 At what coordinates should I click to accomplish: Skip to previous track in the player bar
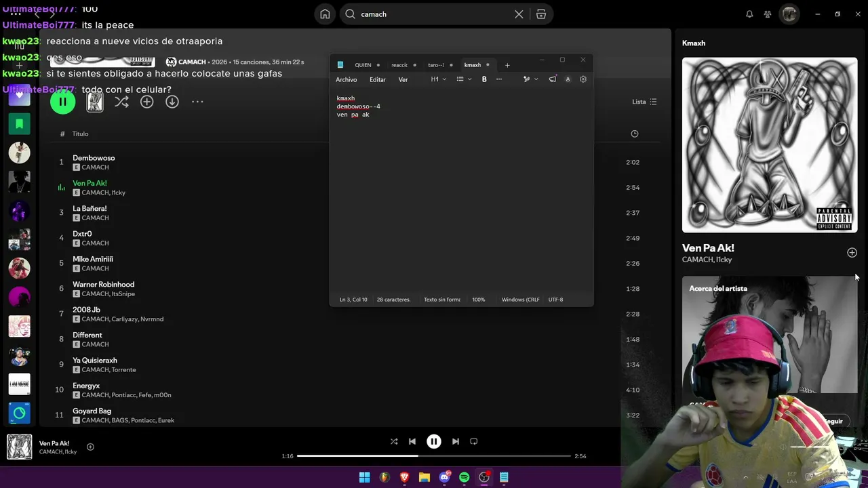[x=412, y=441]
